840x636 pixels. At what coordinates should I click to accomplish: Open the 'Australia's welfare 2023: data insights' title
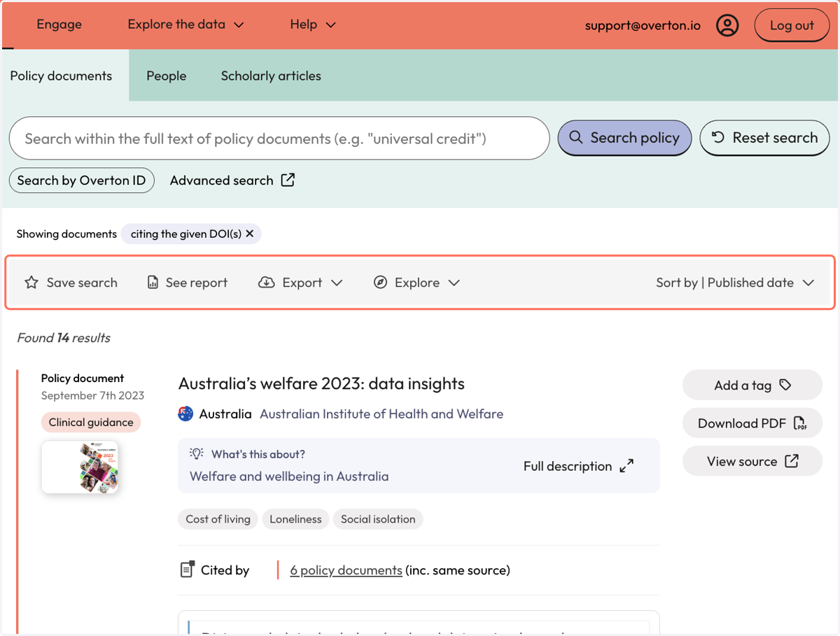pyautogui.click(x=321, y=383)
